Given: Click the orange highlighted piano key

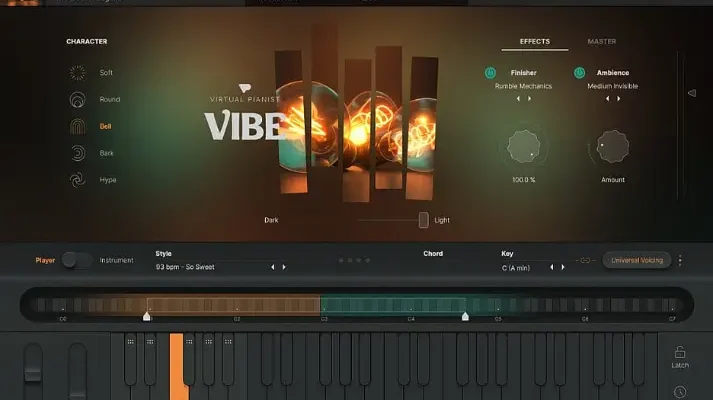Looking at the screenshot, I should (177, 365).
